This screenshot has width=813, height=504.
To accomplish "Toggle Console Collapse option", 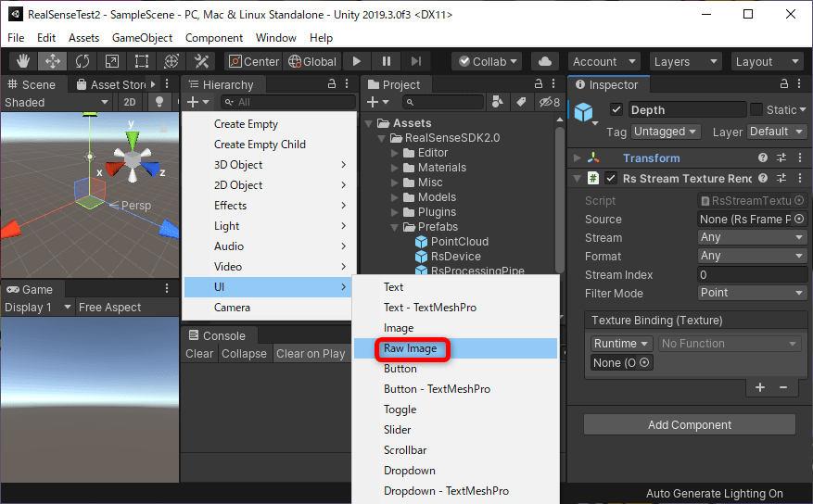I will tap(244, 353).
